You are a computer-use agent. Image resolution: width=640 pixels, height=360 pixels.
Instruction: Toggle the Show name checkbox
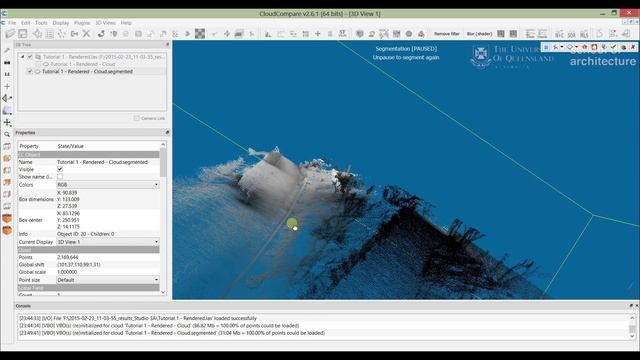coord(60,177)
